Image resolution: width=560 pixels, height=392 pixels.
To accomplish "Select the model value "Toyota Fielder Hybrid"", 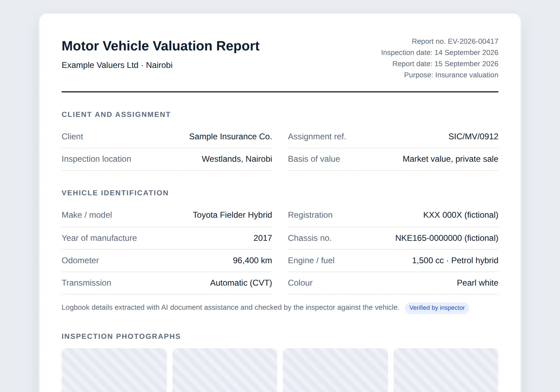I will pyautogui.click(x=232, y=215).
